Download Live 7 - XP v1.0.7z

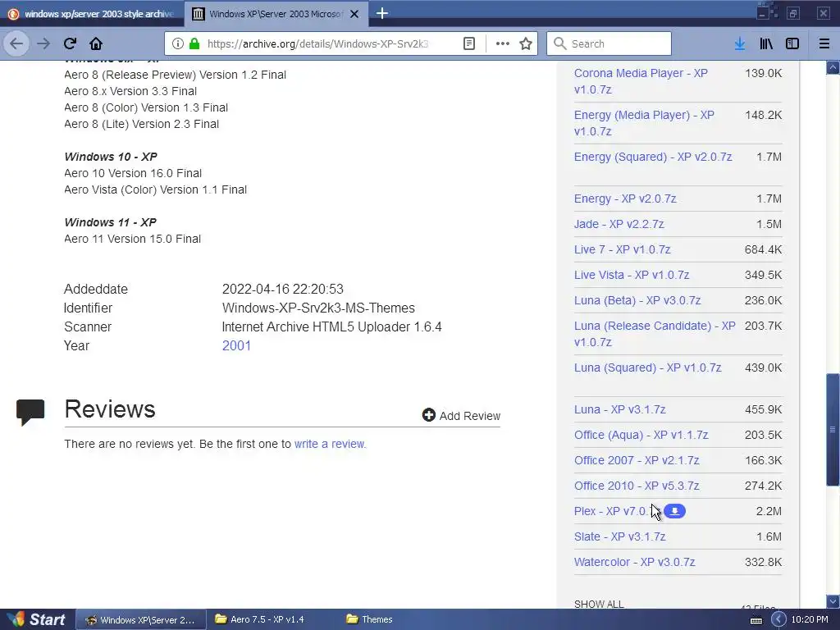(x=623, y=249)
